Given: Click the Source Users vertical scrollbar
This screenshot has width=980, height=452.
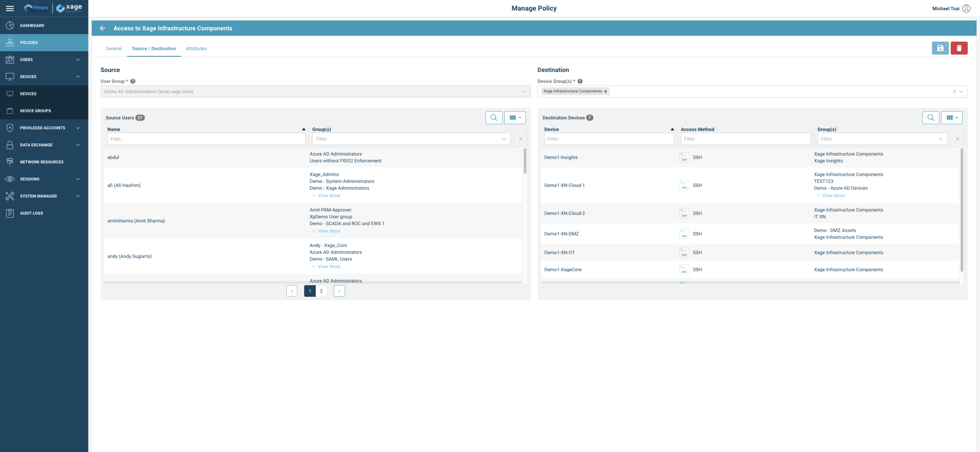Looking at the screenshot, I should tap(525, 161).
